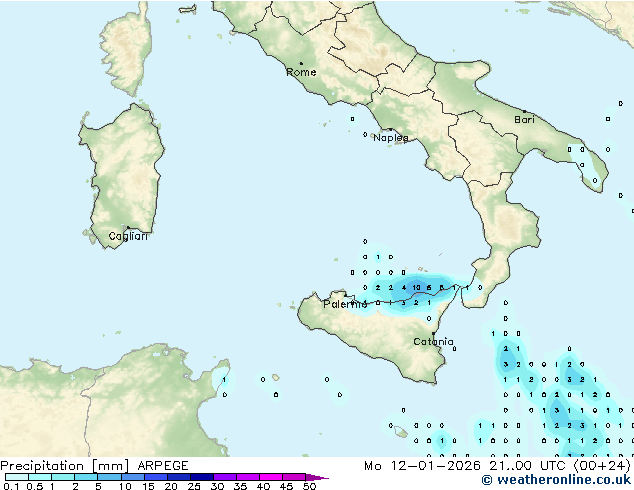Select the Cagliari city label

tap(128, 237)
